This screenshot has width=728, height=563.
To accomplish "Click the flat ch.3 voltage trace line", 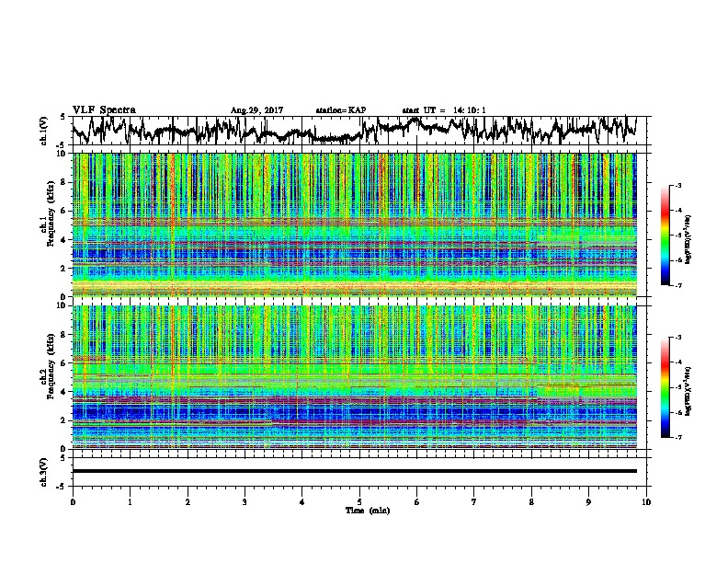I will pos(354,471).
